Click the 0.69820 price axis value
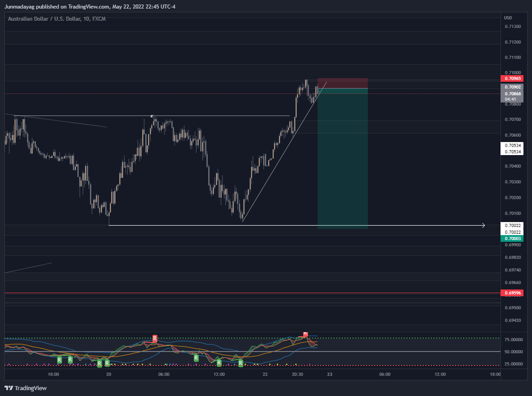532x396 pixels. tap(513, 257)
